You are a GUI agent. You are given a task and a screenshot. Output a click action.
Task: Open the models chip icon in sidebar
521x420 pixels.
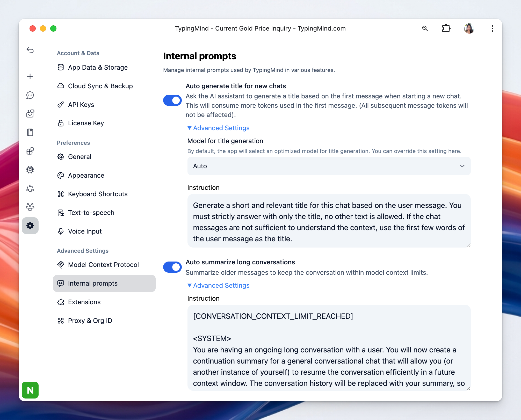30,170
